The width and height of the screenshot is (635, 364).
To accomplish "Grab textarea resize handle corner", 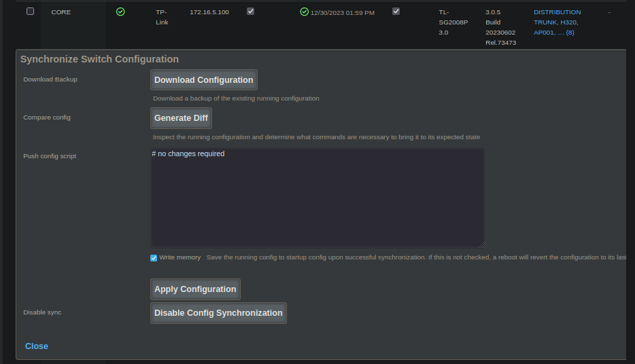I will click(x=482, y=244).
